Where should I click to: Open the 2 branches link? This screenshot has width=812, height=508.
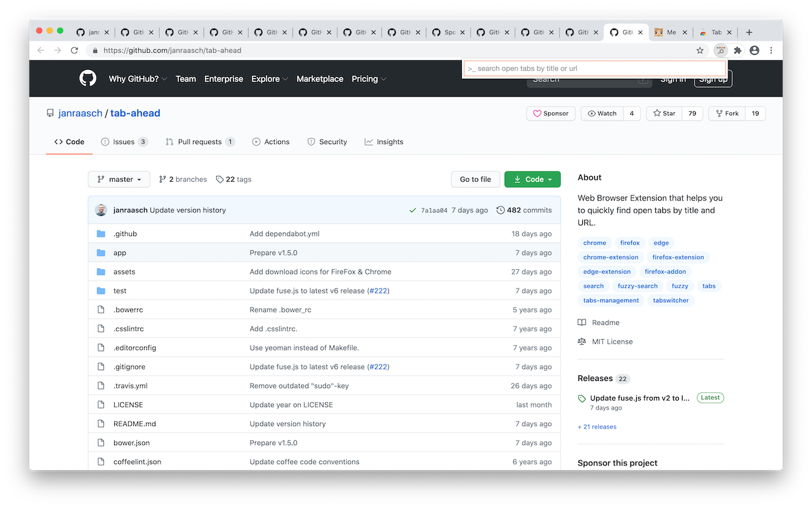183,180
